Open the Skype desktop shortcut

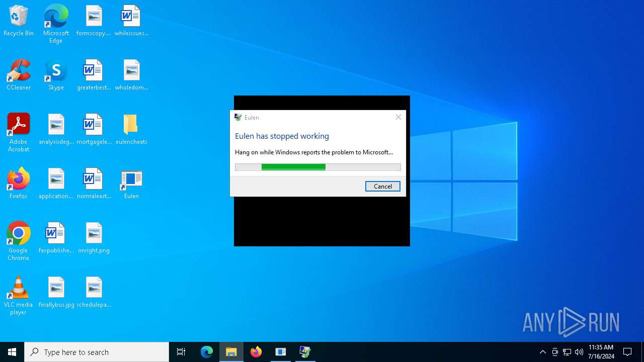click(x=56, y=75)
